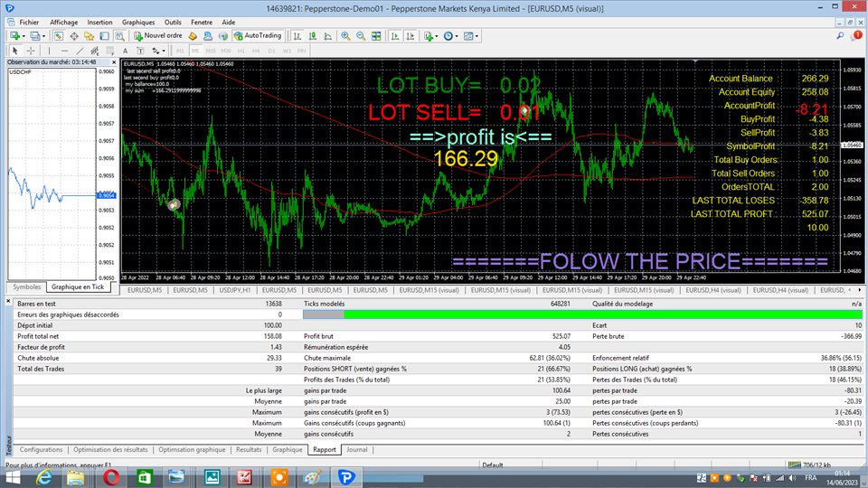868x488 pixels.
Task: Click the Windows Start button
Action: coord(12,477)
